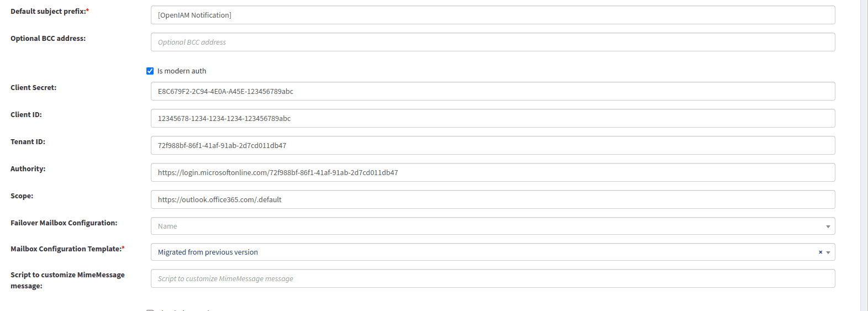The width and height of the screenshot is (868, 311).
Task: Click the Script to customize MimeMessage field
Action: point(493,278)
